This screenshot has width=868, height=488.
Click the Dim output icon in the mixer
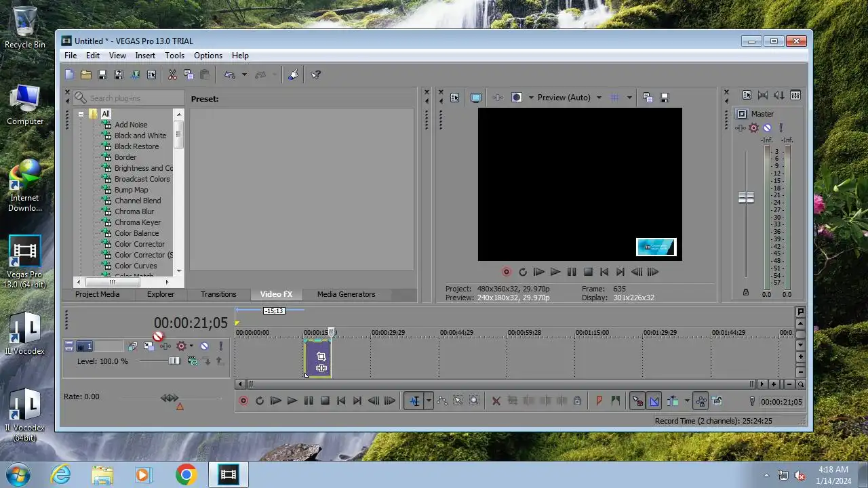click(x=779, y=96)
